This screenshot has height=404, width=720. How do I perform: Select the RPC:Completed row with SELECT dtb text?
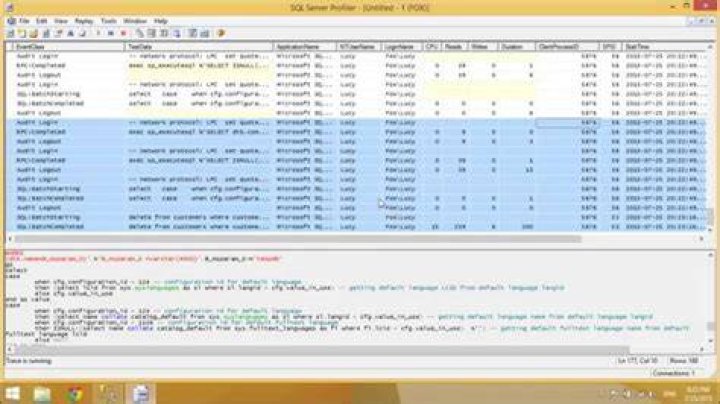[x=356, y=132]
